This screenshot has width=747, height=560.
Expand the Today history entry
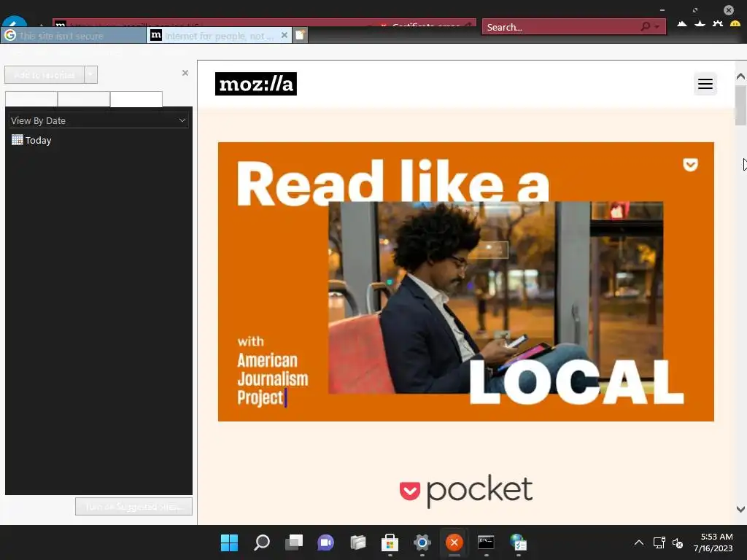31,140
